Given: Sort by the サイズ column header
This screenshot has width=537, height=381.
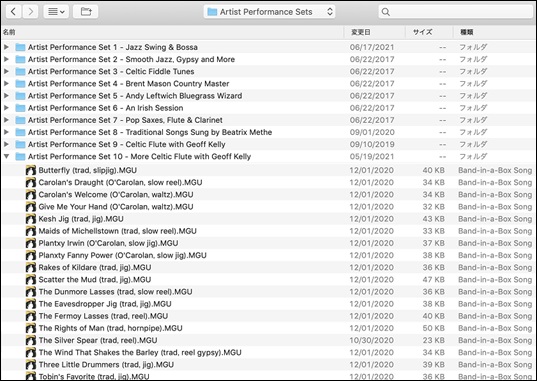Looking at the screenshot, I should tap(423, 32).
